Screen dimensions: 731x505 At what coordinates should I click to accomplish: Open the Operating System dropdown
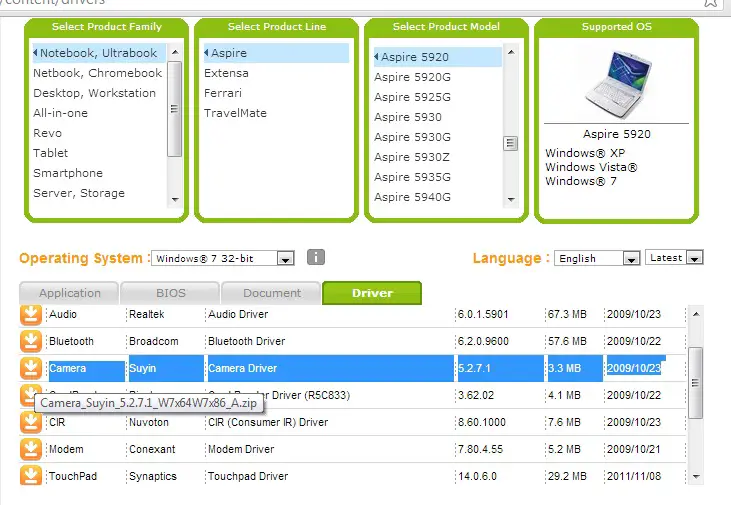223,258
